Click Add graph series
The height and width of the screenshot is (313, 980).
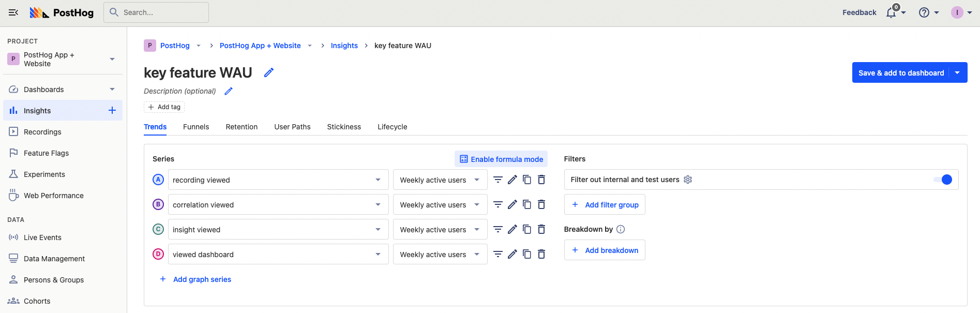(x=202, y=279)
